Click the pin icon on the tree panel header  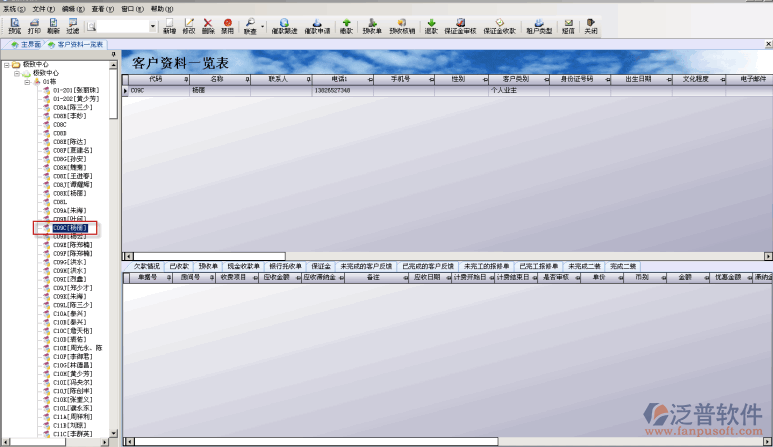[x=113, y=54]
